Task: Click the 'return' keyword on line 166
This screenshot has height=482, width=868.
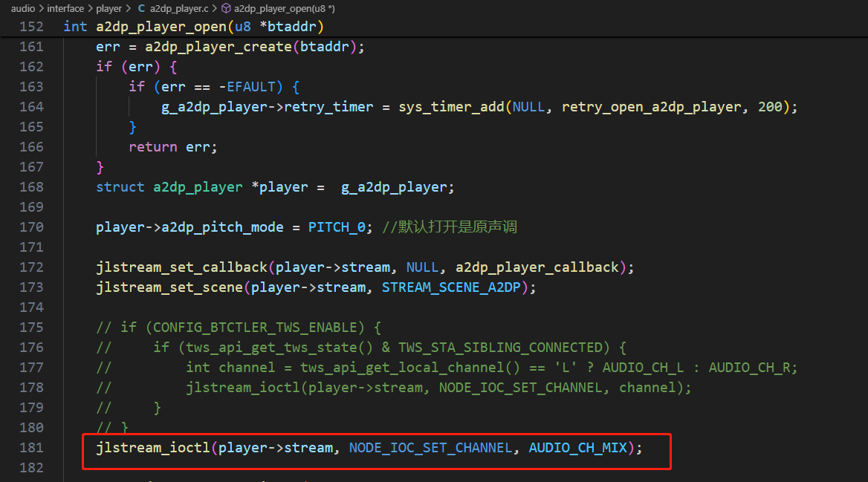Action: pyautogui.click(x=153, y=146)
